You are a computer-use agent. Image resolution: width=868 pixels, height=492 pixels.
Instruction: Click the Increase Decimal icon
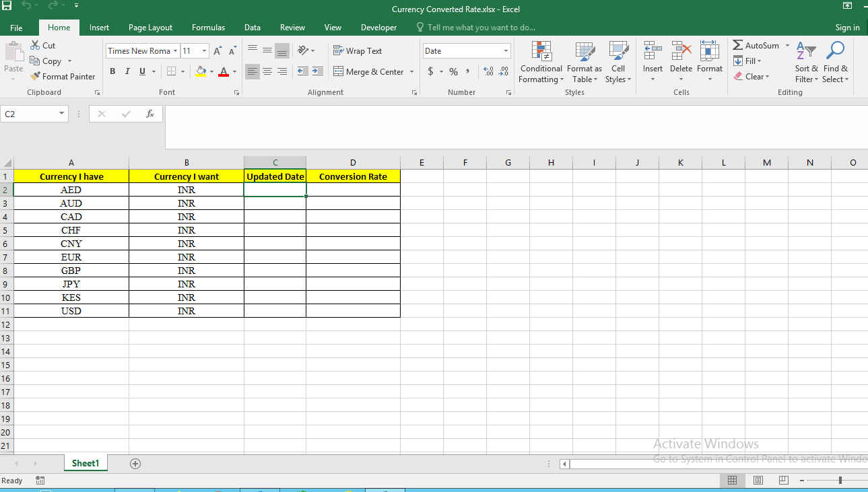[x=489, y=71]
